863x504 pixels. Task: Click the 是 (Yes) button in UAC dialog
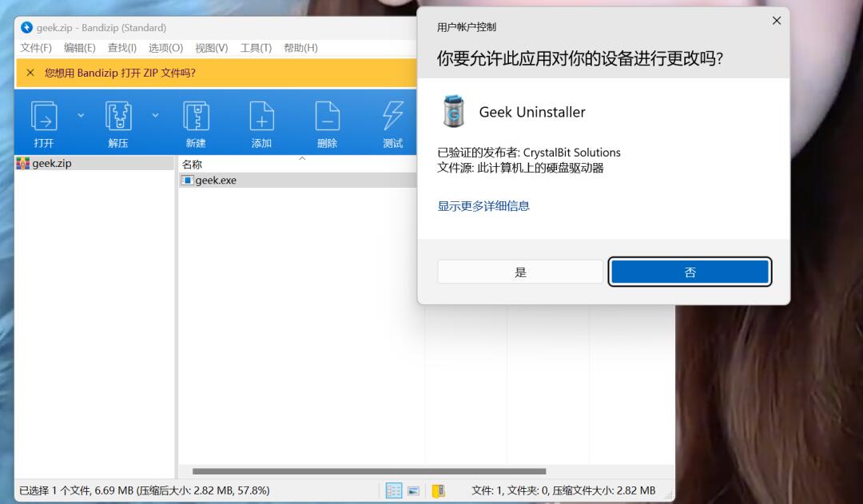(x=521, y=272)
